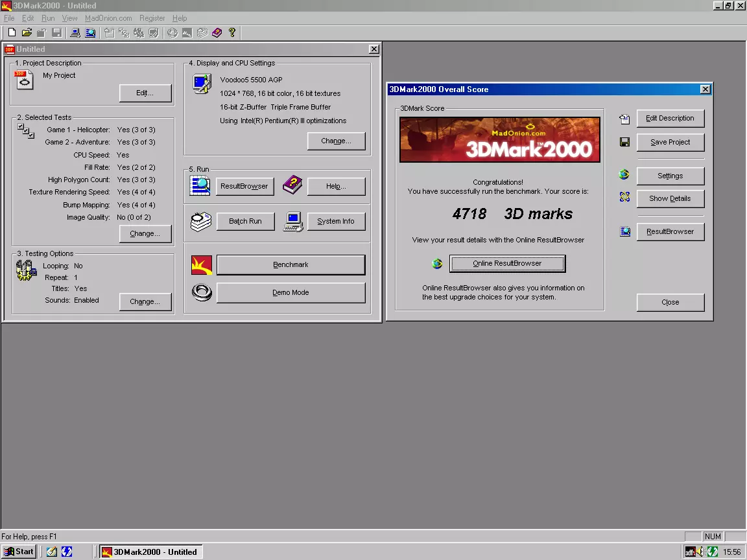Click the Save floppy disk toolbar icon

tap(56, 32)
